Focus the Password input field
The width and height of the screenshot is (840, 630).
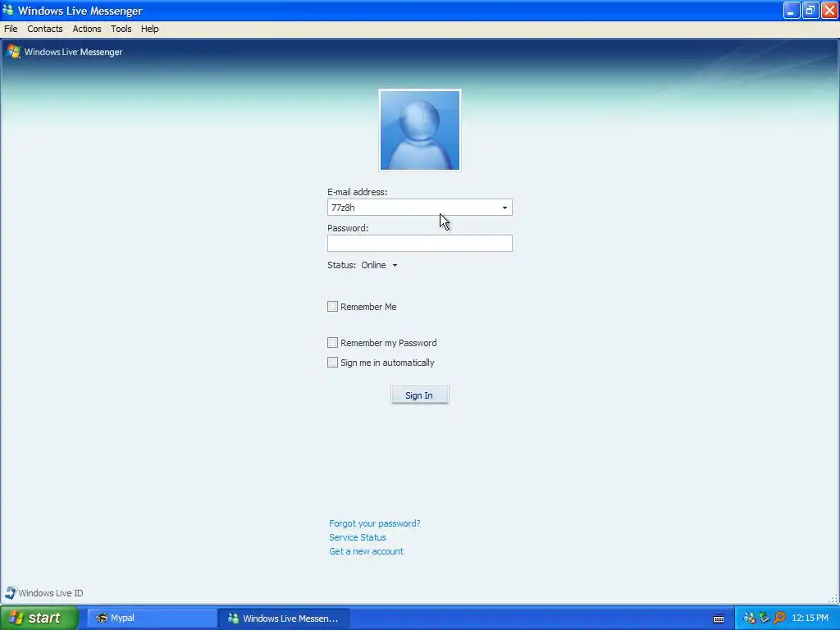point(419,243)
